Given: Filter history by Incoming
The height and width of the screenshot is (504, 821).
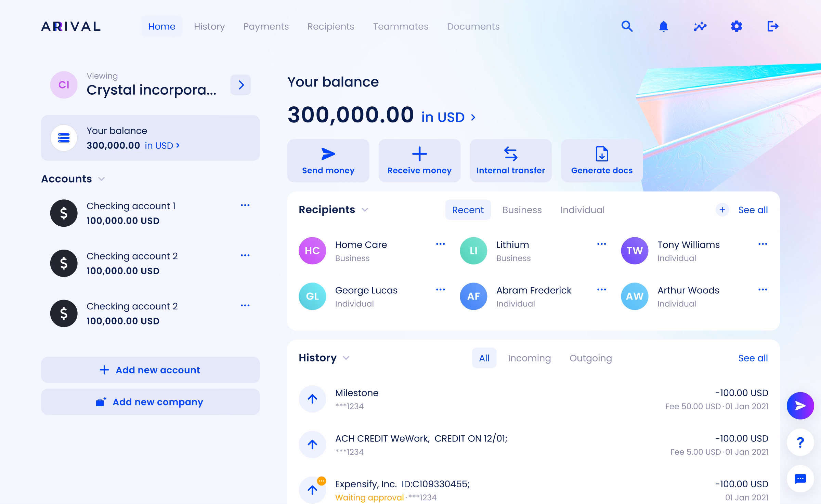Looking at the screenshot, I should pos(529,358).
